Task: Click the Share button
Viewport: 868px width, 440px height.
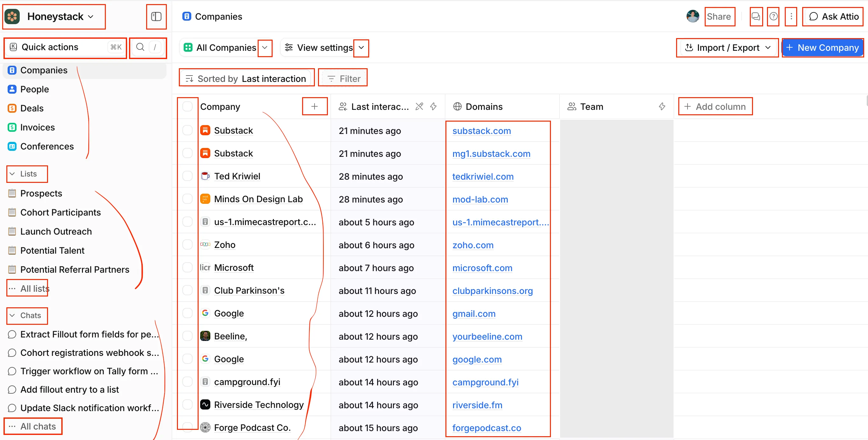Action: coord(719,17)
